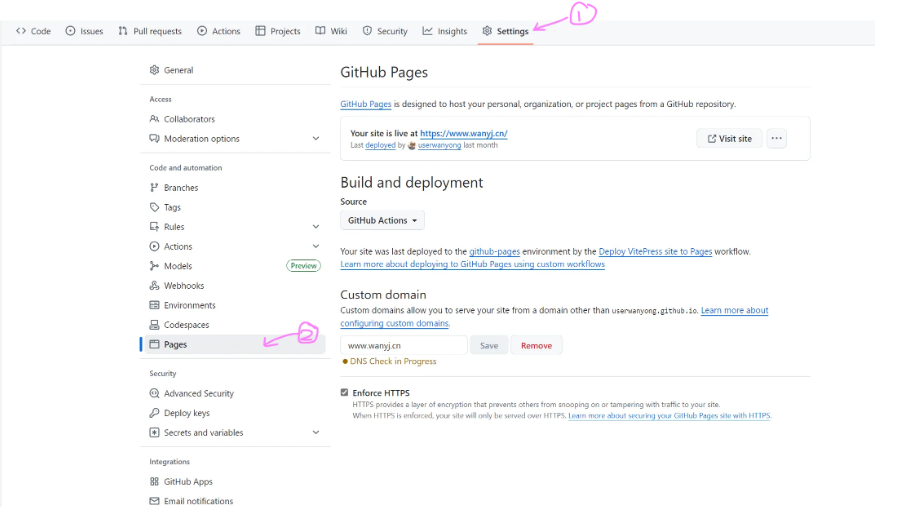Viewport: 911px width, 507px height.
Task: Open the Insights tab
Action: point(445,31)
